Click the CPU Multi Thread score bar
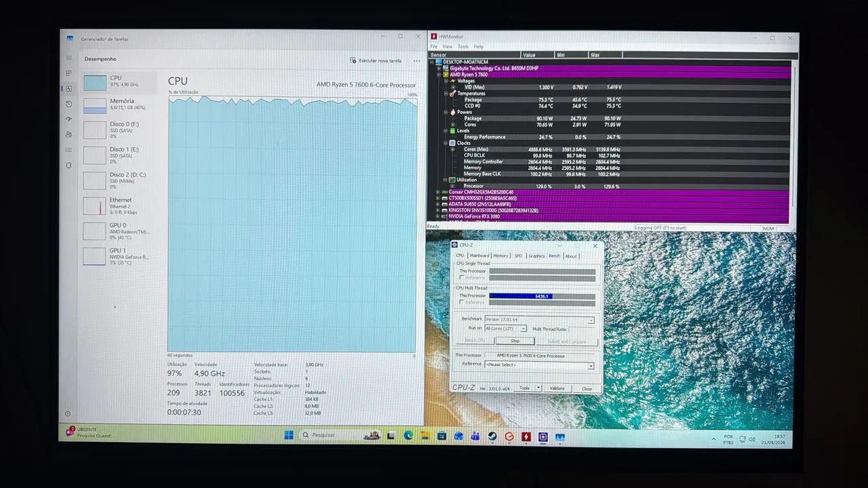Image resolution: width=868 pixels, height=488 pixels. 542,296
